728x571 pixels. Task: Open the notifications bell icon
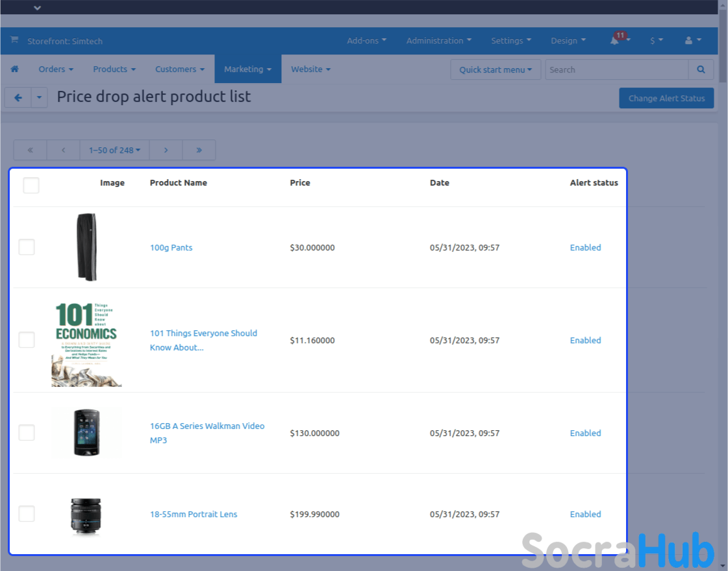[614, 41]
